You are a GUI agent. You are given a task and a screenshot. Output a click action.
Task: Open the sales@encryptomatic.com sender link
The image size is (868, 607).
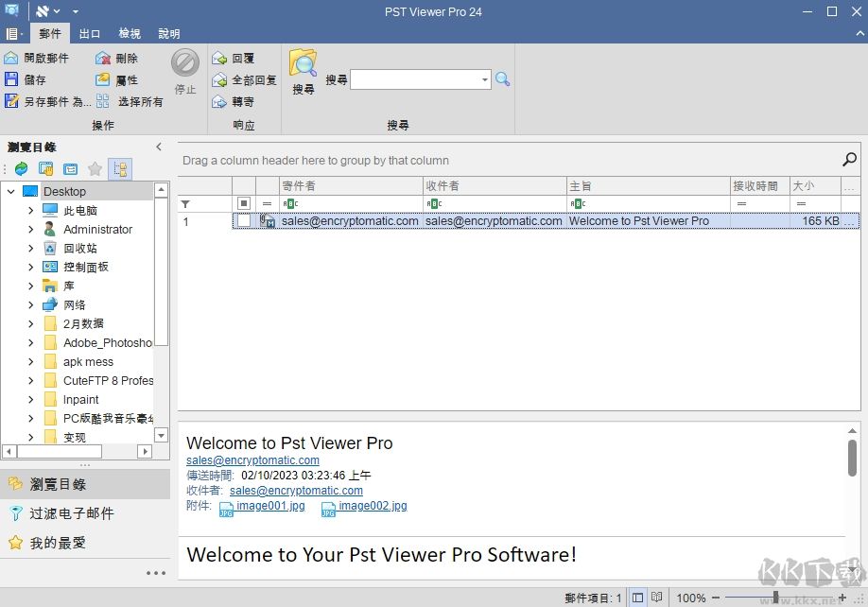(x=252, y=460)
